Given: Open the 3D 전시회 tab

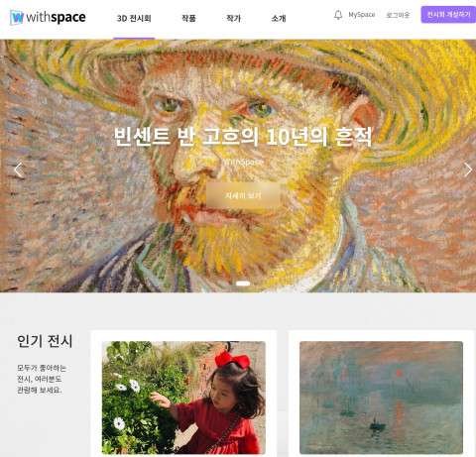Looking at the screenshot, I should (x=134, y=19).
